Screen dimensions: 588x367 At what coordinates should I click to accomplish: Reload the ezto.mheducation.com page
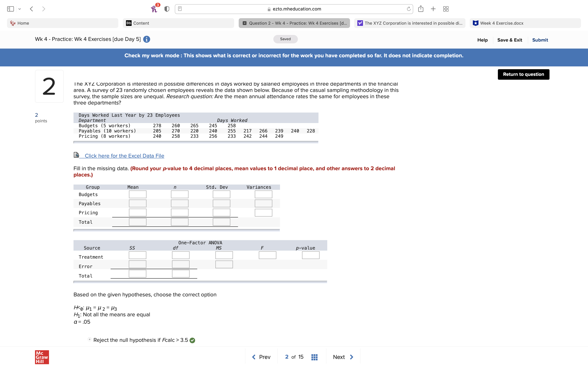[408, 9]
